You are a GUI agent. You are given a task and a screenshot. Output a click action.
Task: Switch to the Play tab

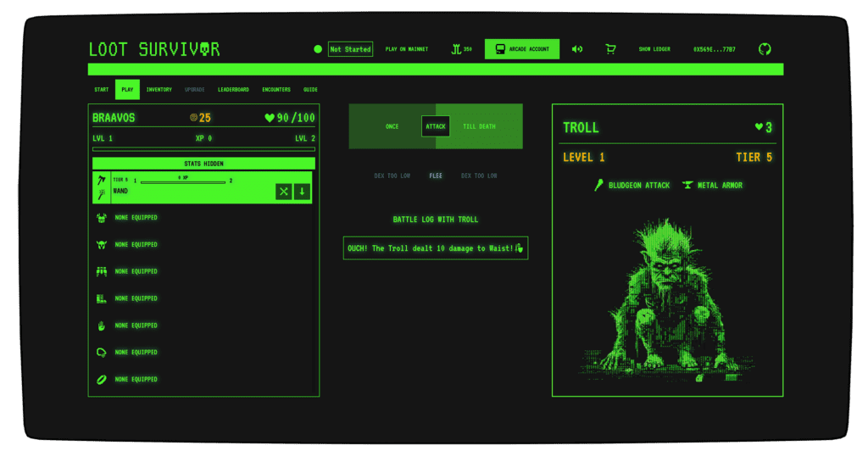pyautogui.click(x=127, y=90)
